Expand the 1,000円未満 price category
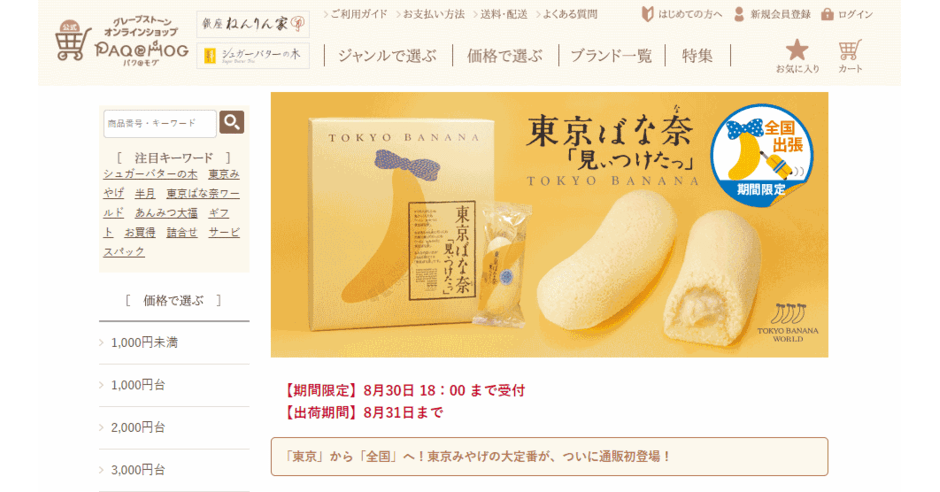Image resolution: width=940 pixels, height=492 pixels. pyautogui.click(x=174, y=343)
